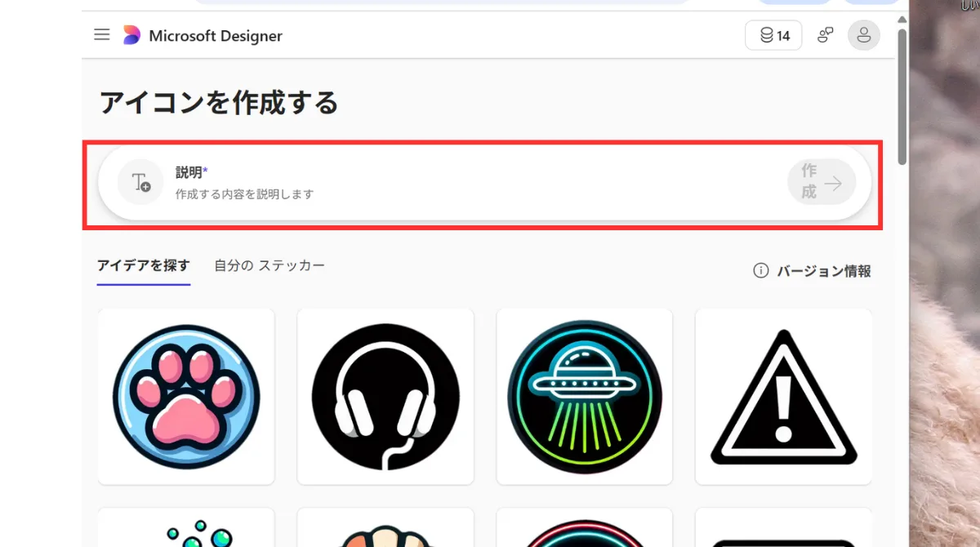The image size is (980, 547).
Task: Click the アイコンを作成する heading
Action: point(219,103)
